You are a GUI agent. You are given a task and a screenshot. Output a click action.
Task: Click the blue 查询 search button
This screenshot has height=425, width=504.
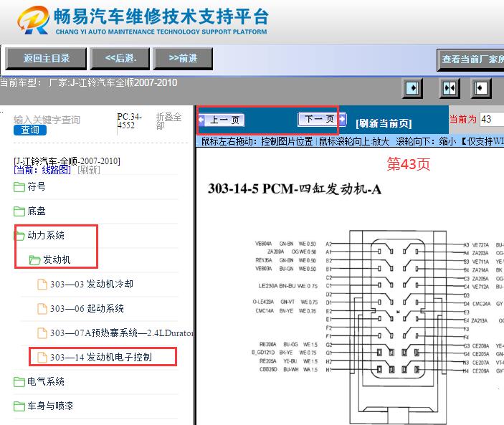[x=30, y=130]
